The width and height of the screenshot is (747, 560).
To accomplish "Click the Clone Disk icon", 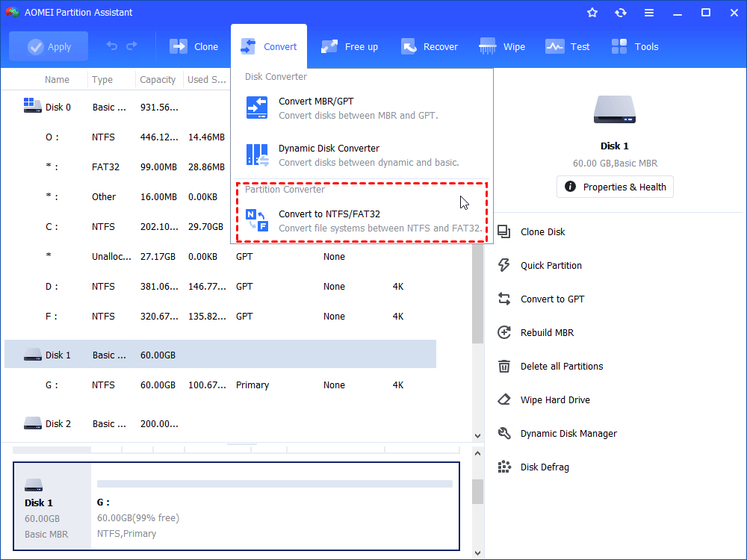I will tap(504, 232).
